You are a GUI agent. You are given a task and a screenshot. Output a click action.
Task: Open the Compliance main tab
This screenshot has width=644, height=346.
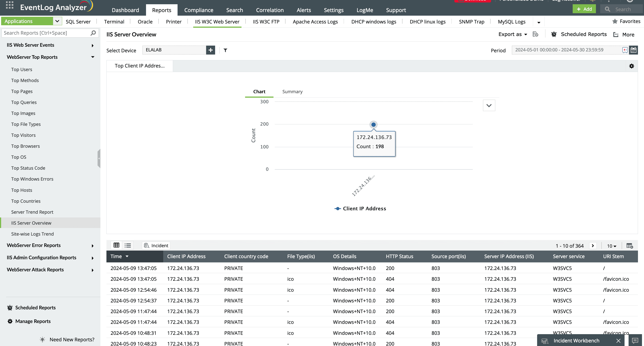(x=199, y=10)
